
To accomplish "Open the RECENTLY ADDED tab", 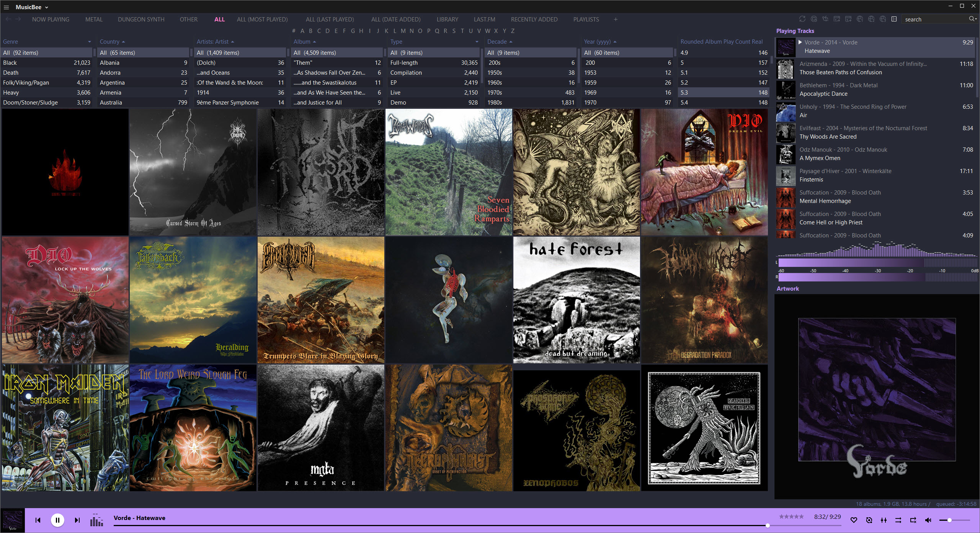I will (x=534, y=19).
